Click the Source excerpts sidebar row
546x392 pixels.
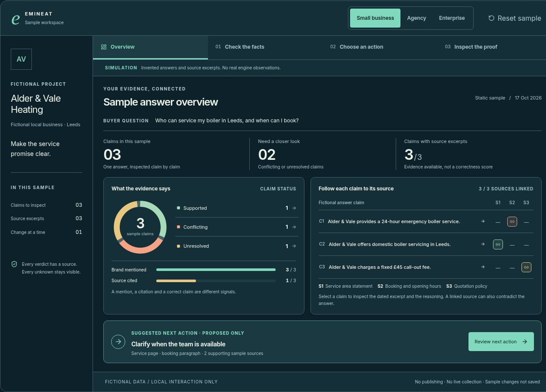tap(47, 218)
